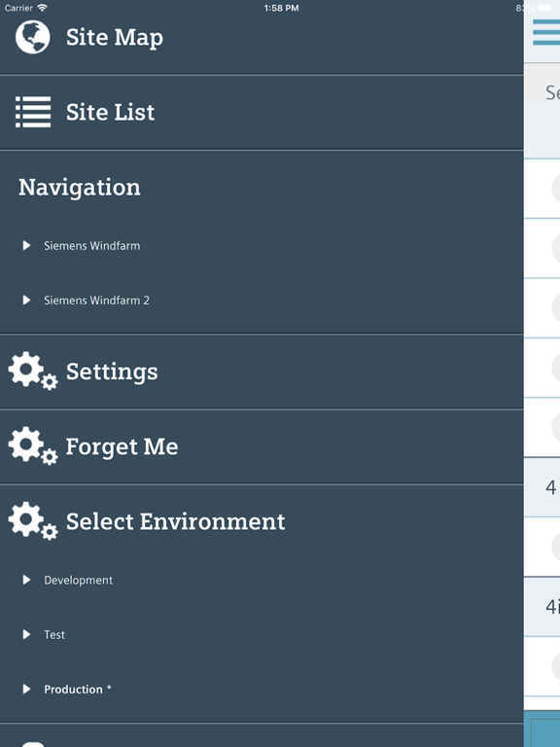Open the Site List menu item

(262, 113)
